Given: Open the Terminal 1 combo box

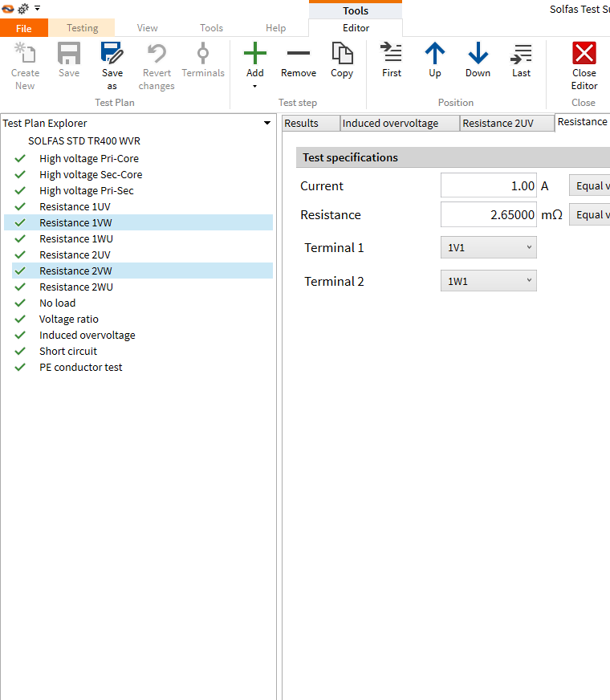Looking at the screenshot, I should 489,247.
